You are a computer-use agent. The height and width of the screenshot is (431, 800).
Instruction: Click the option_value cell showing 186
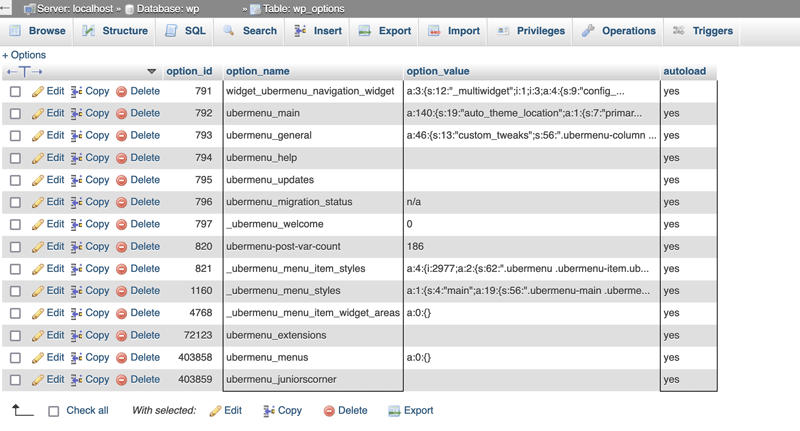click(531, 246)
